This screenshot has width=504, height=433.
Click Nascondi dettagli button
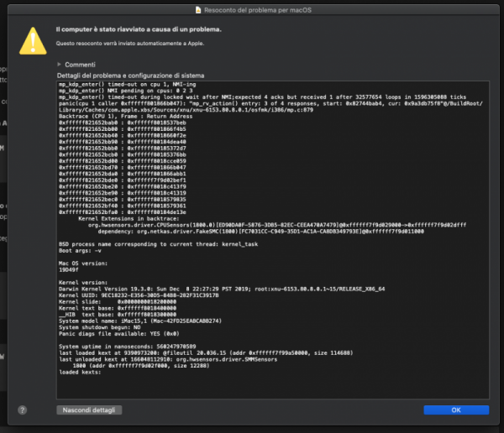pos(89,410)
